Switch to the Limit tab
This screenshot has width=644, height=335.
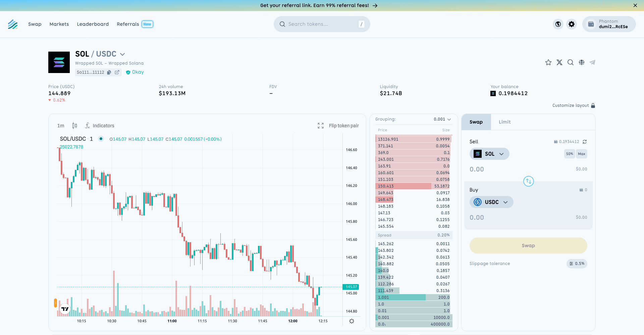[x=504, y=122]
